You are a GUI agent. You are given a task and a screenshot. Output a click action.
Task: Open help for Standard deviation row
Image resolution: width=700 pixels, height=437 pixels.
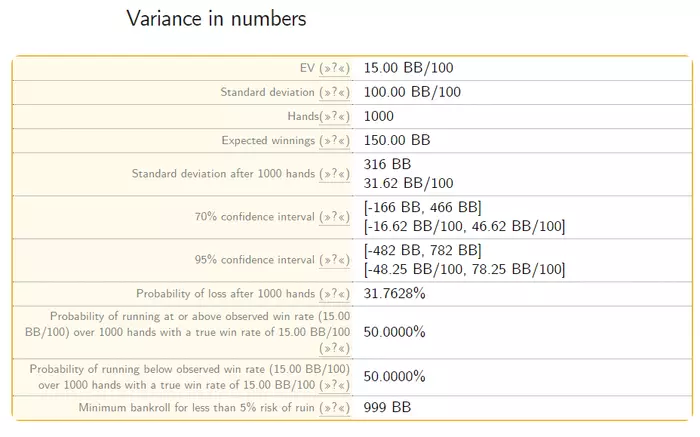pyautogui.click(x=334, y=93)
